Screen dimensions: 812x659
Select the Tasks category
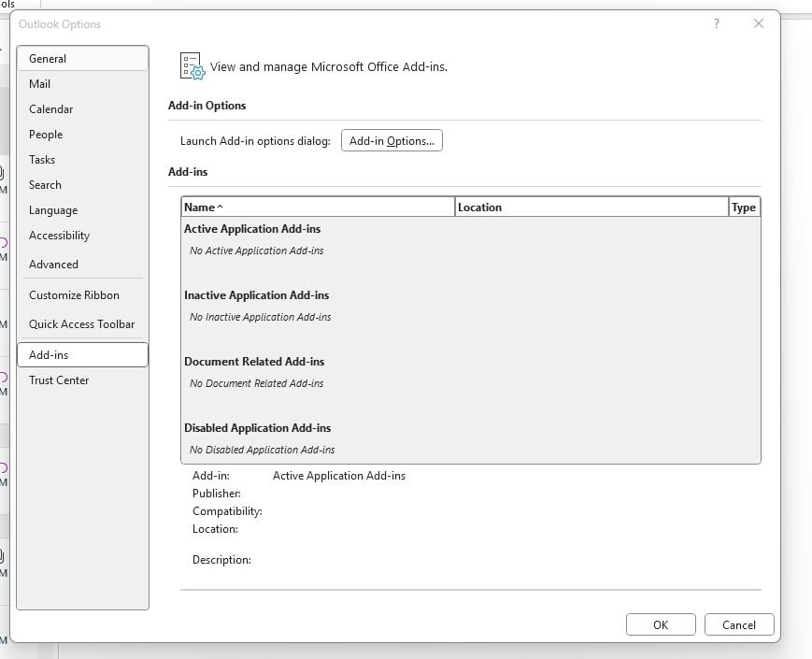tap(82, 160)
